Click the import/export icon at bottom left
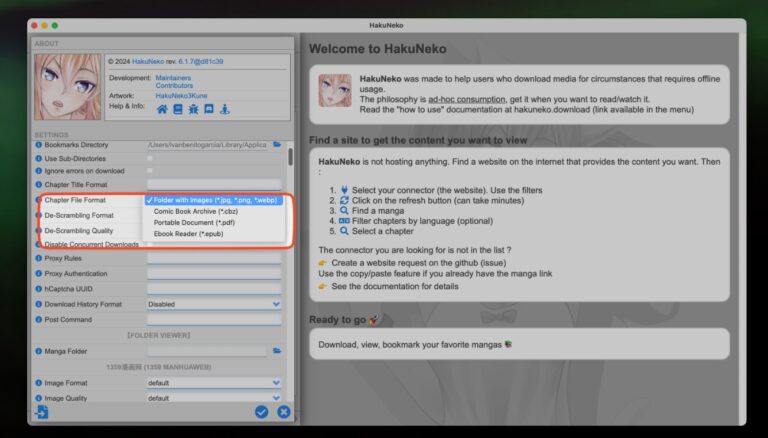 point(42,411)
